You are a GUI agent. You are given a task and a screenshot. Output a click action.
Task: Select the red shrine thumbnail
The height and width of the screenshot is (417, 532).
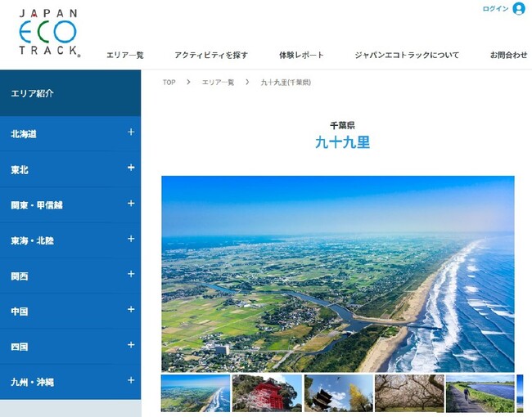267,393
